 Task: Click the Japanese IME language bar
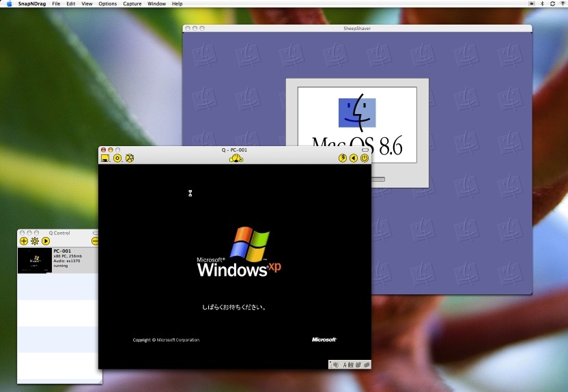(350, 365)
